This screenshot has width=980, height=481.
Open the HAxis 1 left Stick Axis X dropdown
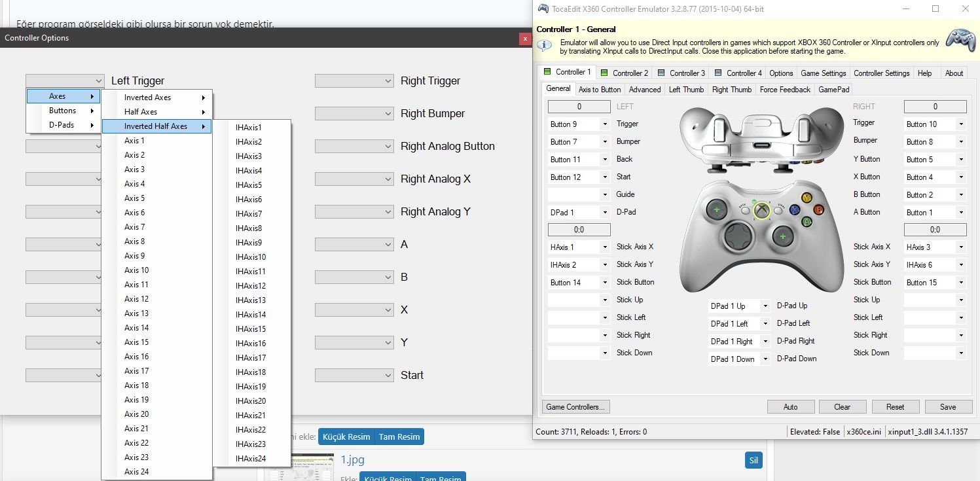pyautogui.click(x=579, y=247)
